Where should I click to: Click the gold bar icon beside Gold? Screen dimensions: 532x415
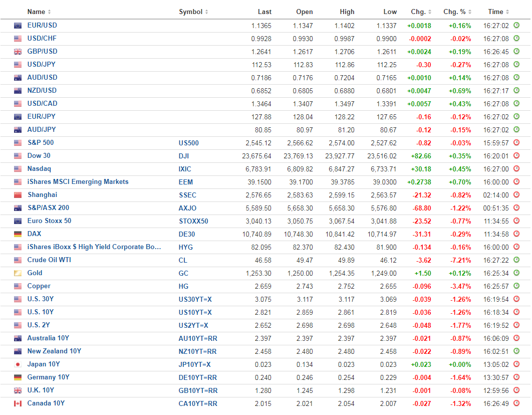18,273
